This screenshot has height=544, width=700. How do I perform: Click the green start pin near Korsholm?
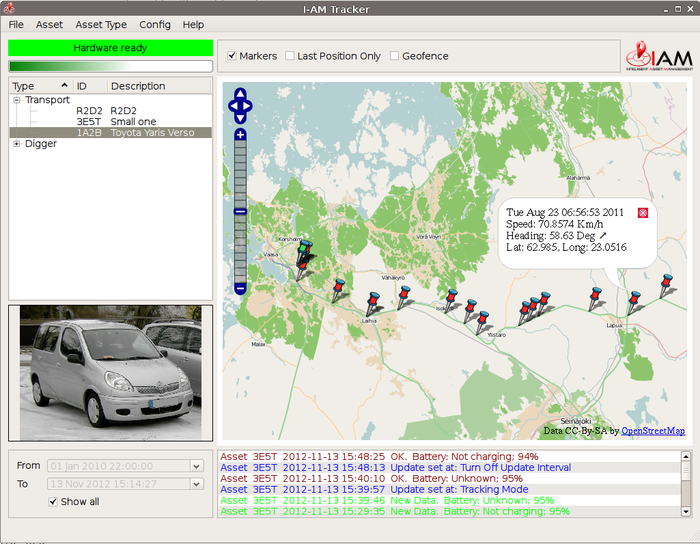tap(303, 250)
